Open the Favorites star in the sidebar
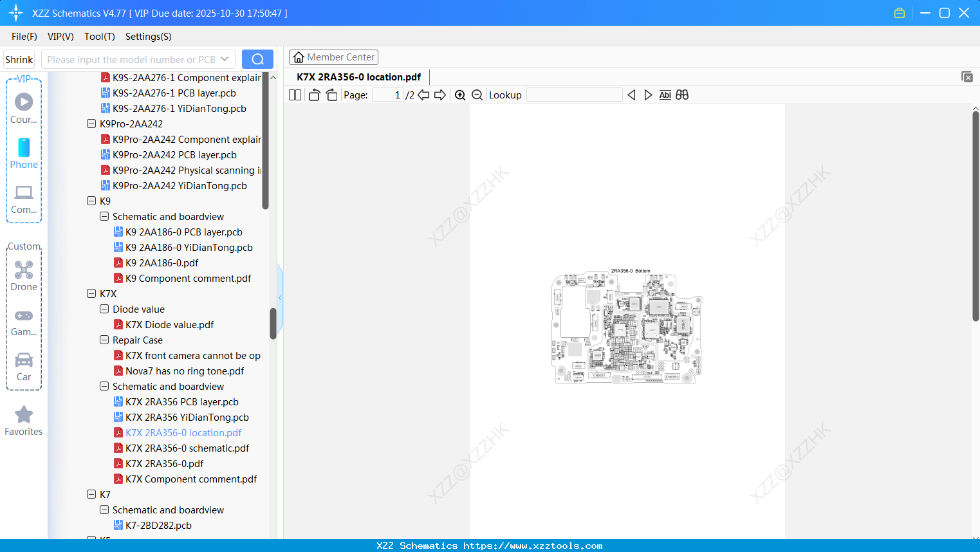980x552 pixels. [x=23, y=416]
